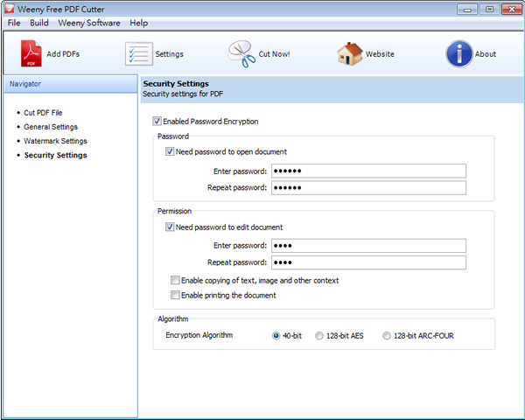
Task: Click the 'Security settings for PDF' subtitle
Action: [x=183, y=94]
